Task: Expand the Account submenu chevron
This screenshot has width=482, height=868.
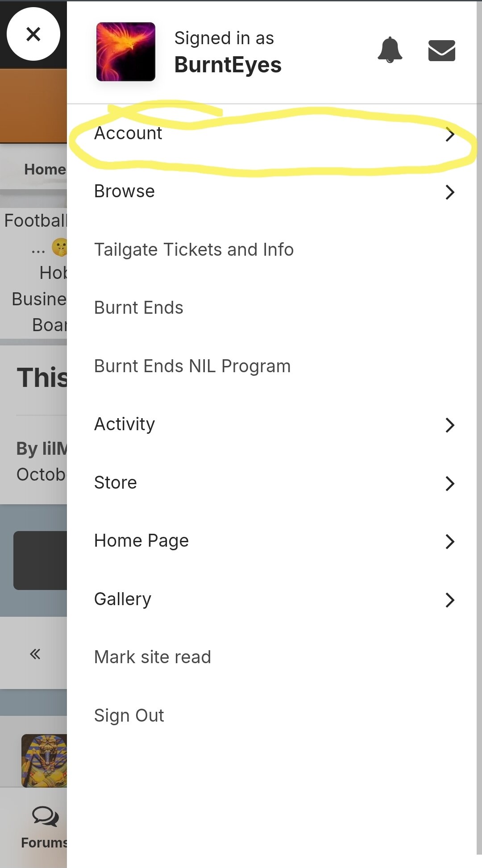Action: pos(450,134)
